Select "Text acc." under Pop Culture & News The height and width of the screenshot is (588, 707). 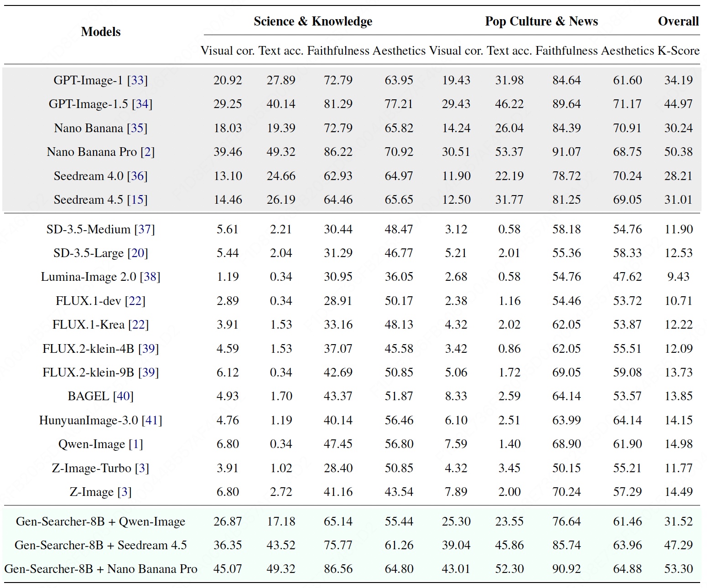pyautogui.click(x=509, y=51)
